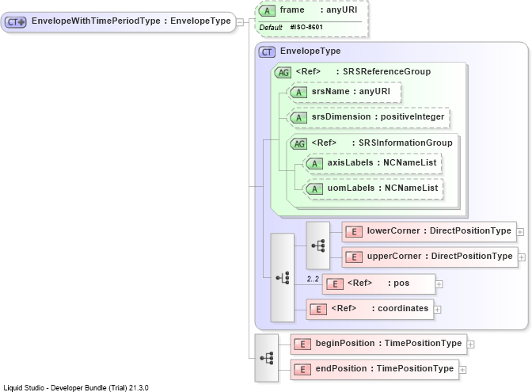532x392 pixels.
Task: Expand the beginPosition element
Action: point(471,344)
